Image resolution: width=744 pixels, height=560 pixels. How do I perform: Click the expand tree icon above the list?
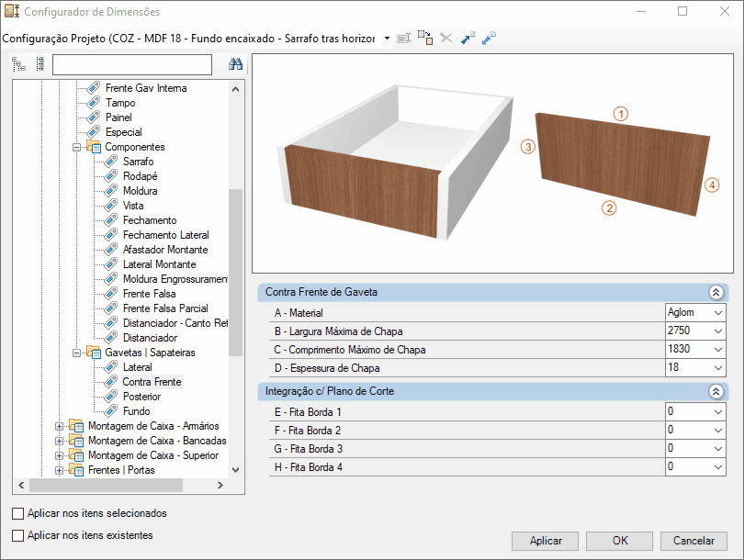tap(19, 64)
